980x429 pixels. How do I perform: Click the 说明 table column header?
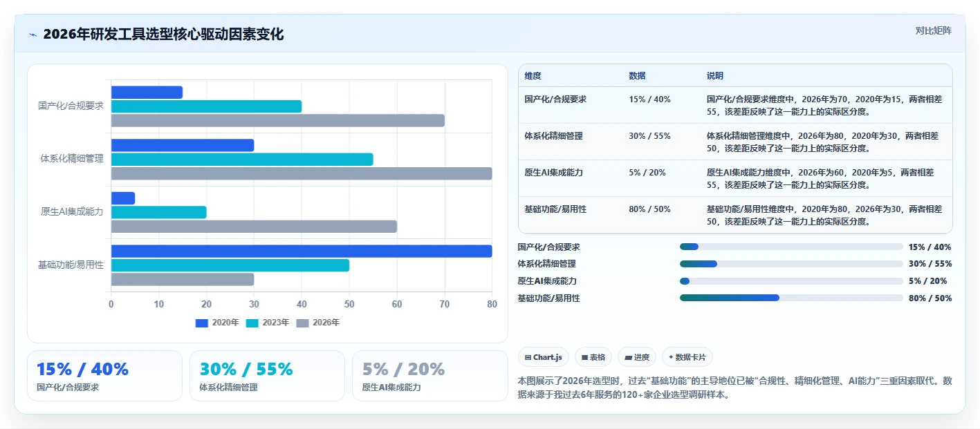[x=715, y=75]
